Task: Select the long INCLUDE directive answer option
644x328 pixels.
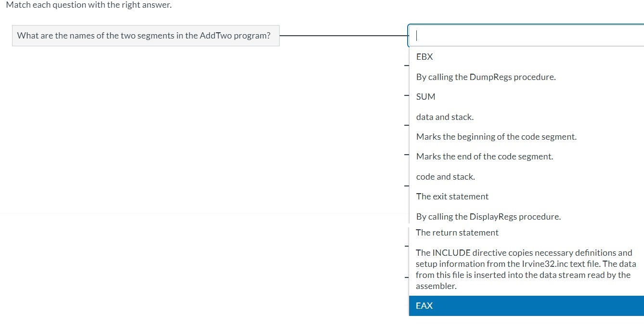Action: pyautogui.click(x=524, y=269)
